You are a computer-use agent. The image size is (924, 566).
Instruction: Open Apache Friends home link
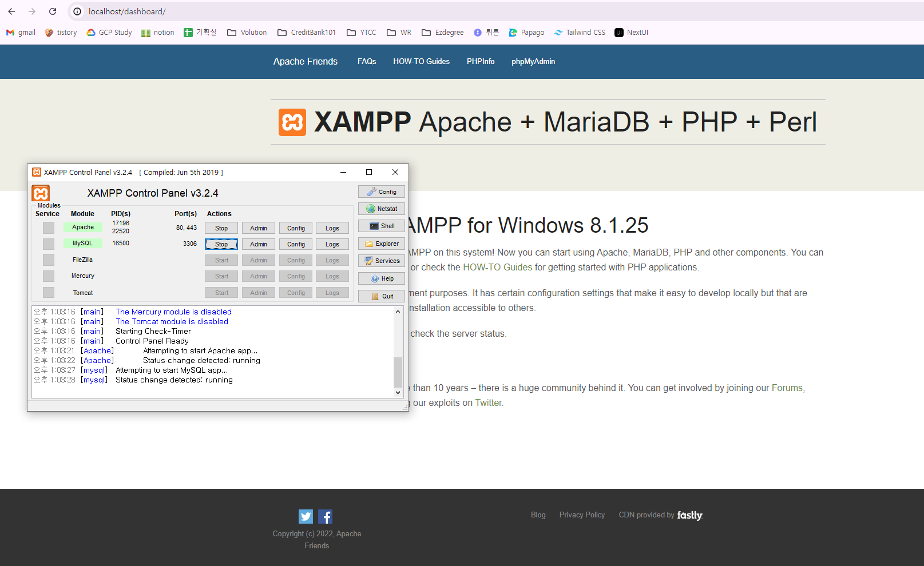pos(306,61)
